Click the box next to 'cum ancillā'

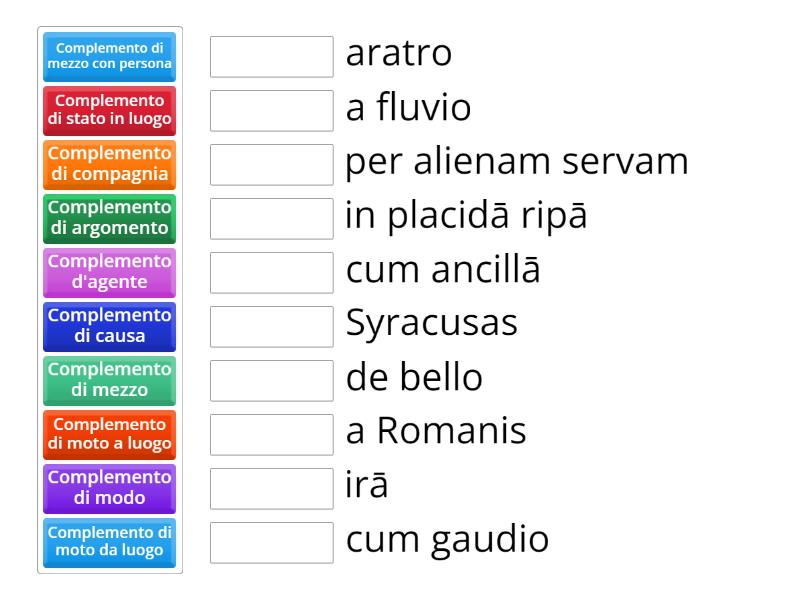(271, 273)
